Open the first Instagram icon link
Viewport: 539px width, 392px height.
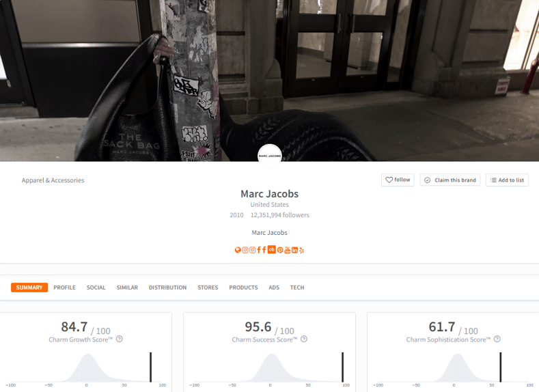(x=245, y=250)
